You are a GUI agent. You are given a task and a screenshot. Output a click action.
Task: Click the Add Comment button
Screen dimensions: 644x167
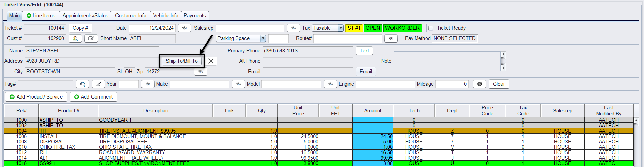[x=93, y=97]
